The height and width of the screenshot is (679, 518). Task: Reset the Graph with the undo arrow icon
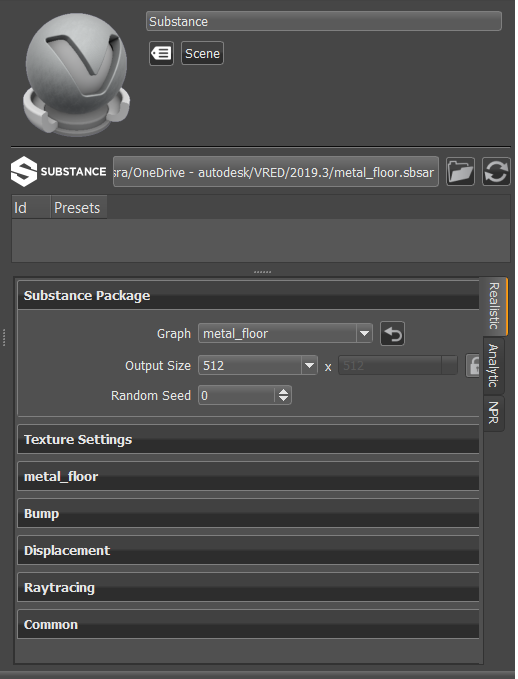coord(392,333)
